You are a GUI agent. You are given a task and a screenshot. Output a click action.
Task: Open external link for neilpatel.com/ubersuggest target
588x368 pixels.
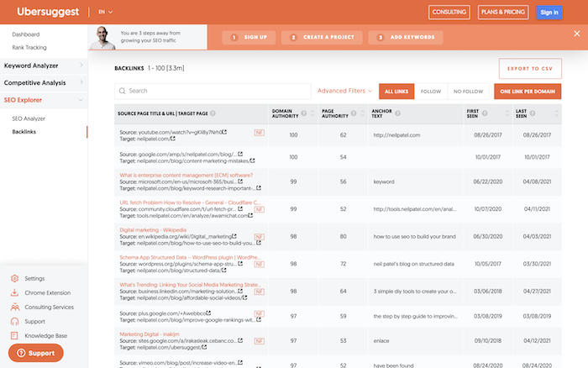204,347
